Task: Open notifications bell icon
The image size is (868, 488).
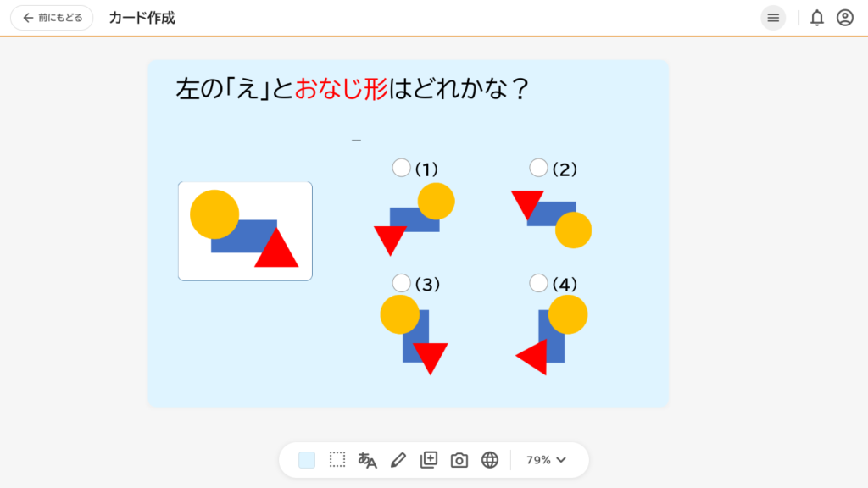Action: [x=816, y=18]
